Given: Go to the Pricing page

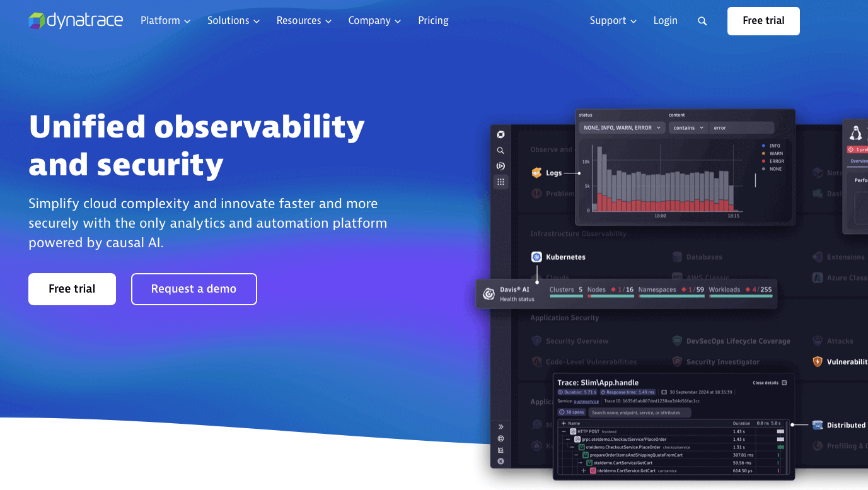Looking at the screenshot, I should coord(433,21).
